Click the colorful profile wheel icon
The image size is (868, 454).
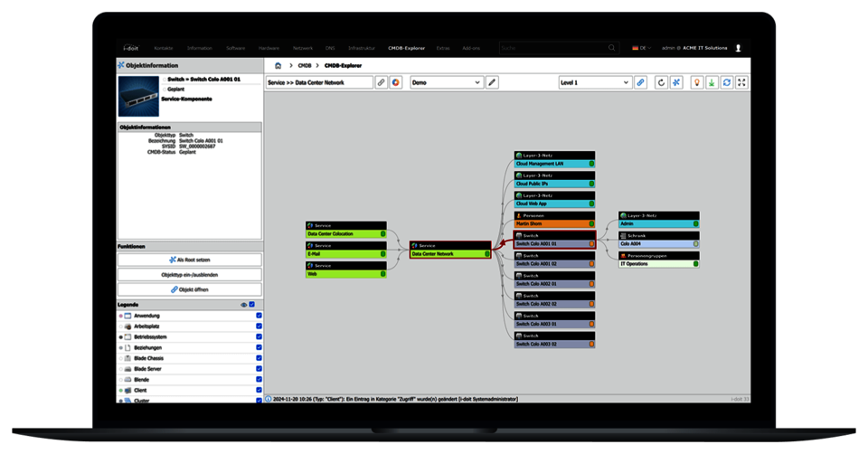click(x=396, y=82)
